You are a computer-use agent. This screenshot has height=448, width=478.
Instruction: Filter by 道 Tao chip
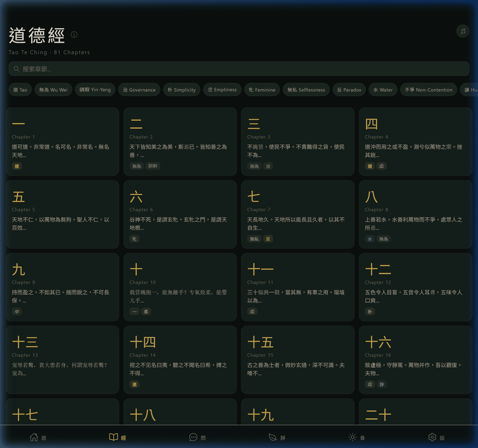[x=20, y=90]
